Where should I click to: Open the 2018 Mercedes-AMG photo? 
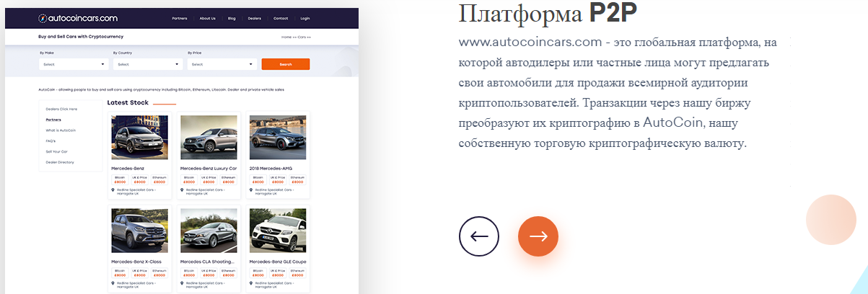click(x=278, y=138)
